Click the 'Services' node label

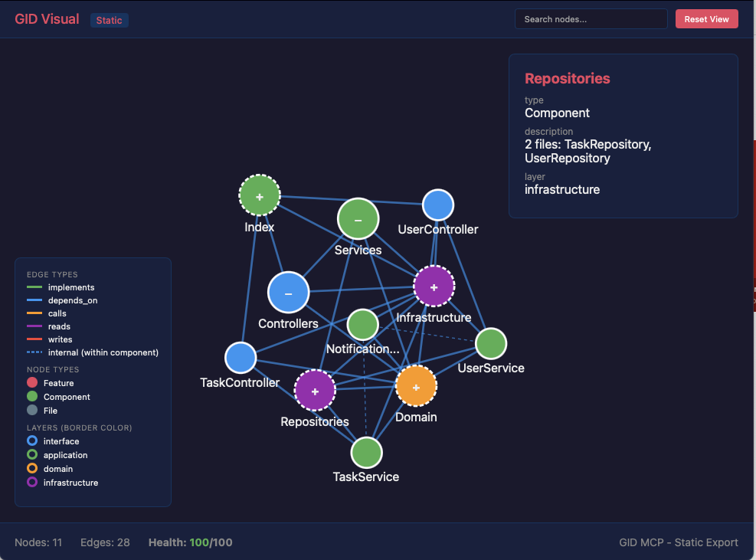click(x=358, y=251)
